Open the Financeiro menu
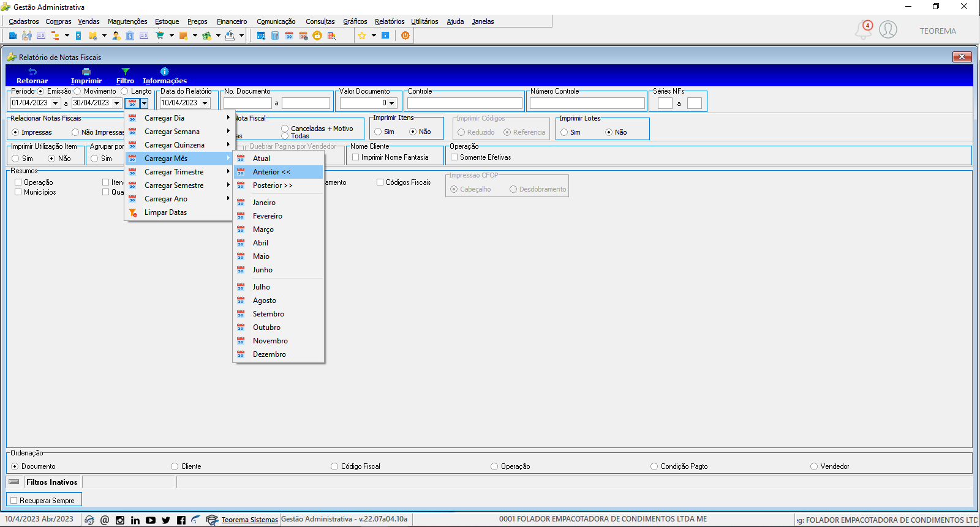Image resolution: width=980 pixels, height=527 pixels. coord(232,21)
